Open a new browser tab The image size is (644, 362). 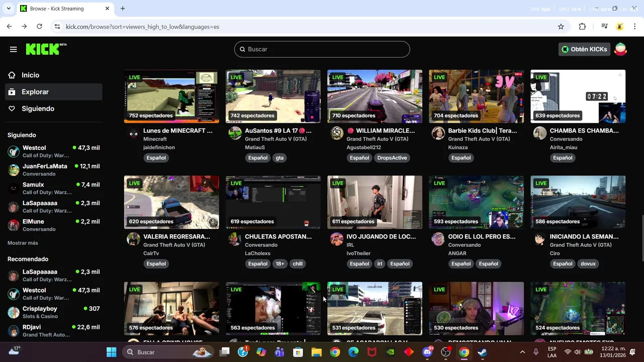click(x=122, y=9)
